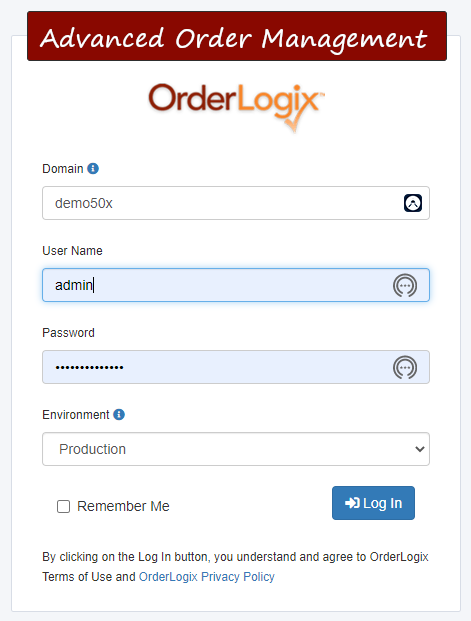Click the Remember Me label text
Image resolution: width=471 pixels, height=621 pixels.
pos(123,506)
